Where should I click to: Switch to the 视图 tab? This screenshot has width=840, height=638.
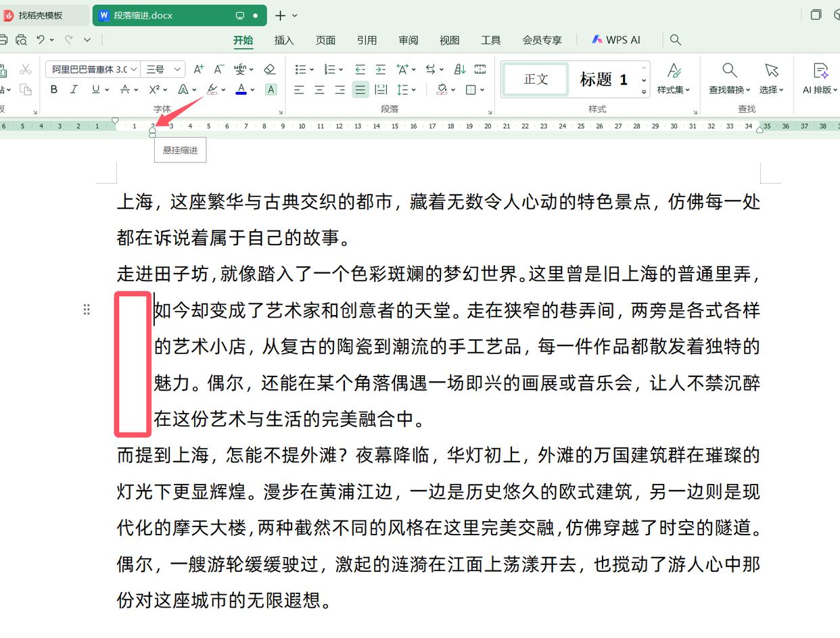[x=449, y=40]
